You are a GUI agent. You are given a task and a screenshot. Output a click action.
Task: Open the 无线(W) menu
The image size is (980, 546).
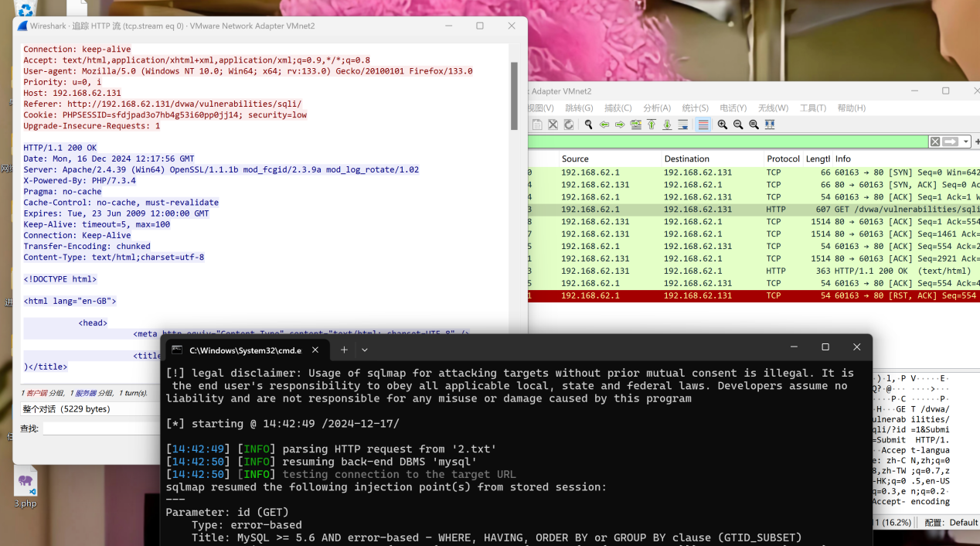pos(773,108)
